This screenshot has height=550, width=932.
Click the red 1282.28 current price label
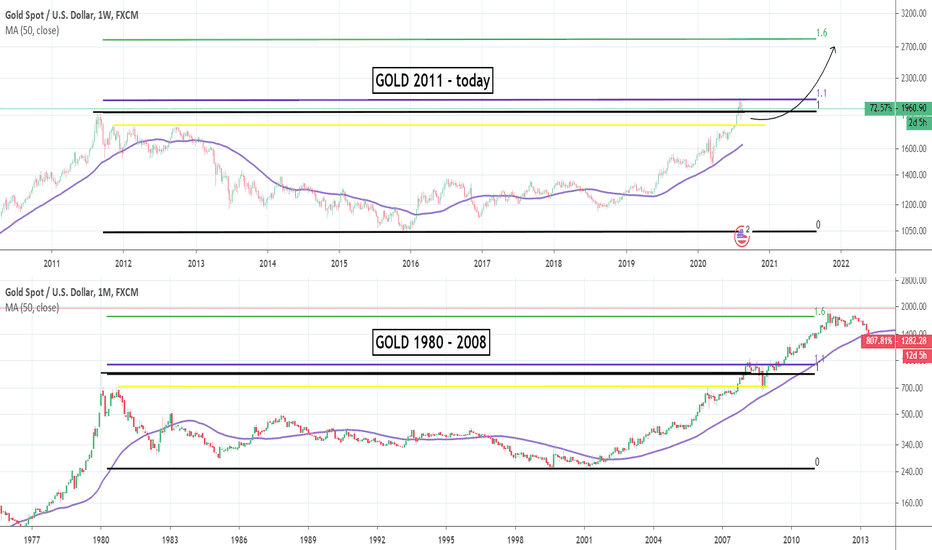(896, 341)
